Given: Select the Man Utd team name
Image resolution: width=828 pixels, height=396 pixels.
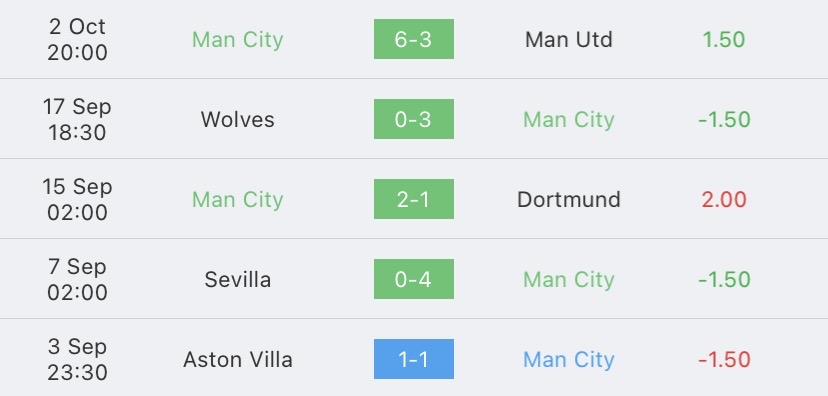Looking at the screenshot, I should point(569,40).
